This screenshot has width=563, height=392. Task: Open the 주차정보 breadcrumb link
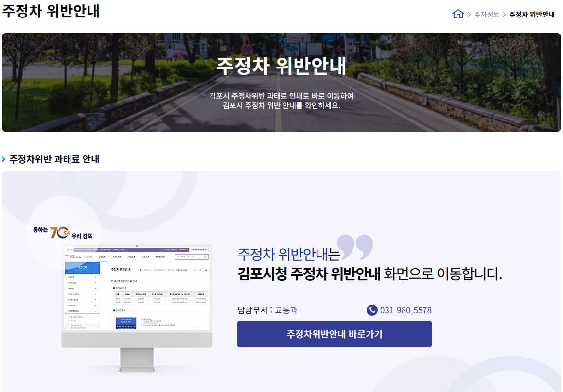coord(482,15)
